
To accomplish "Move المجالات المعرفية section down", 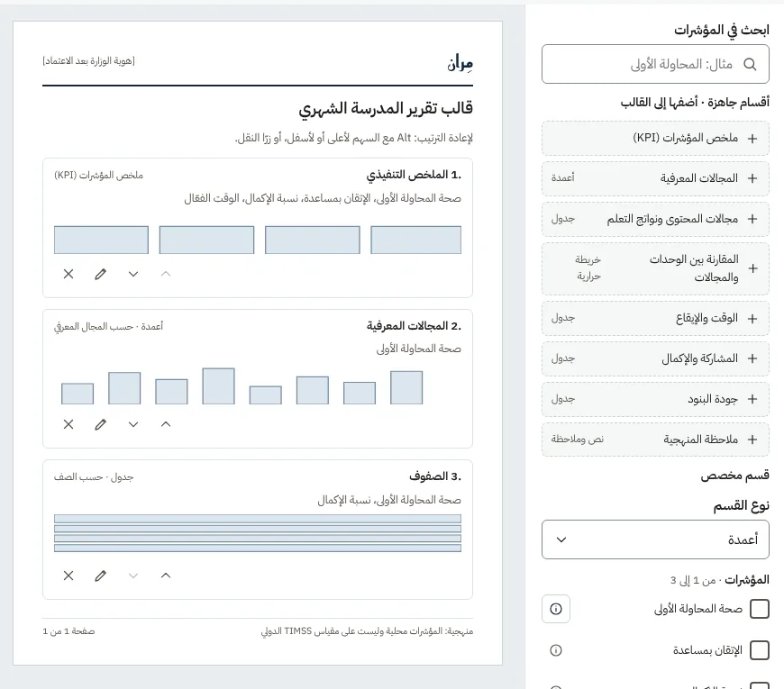I will [x=133, y=424].
